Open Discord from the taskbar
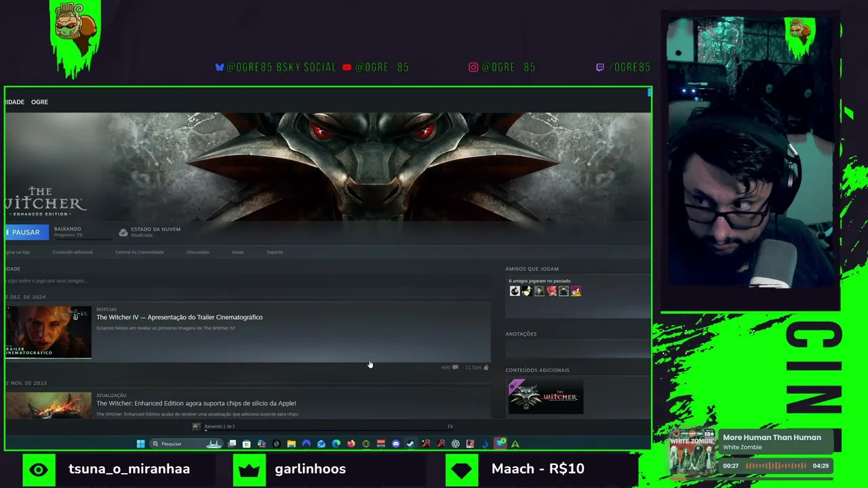The width and height of the screenshot is (868, 488). pyautogui.click(x=396, y=444)
